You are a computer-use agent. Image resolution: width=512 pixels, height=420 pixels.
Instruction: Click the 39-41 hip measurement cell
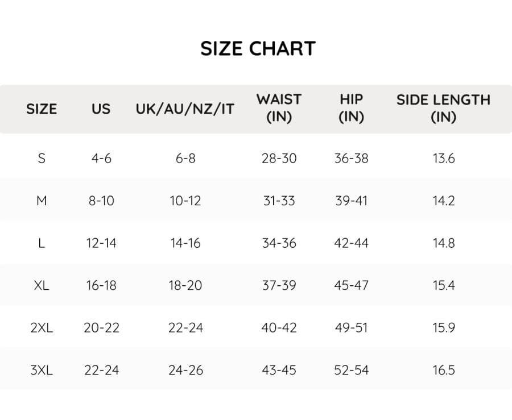[351, 201]
